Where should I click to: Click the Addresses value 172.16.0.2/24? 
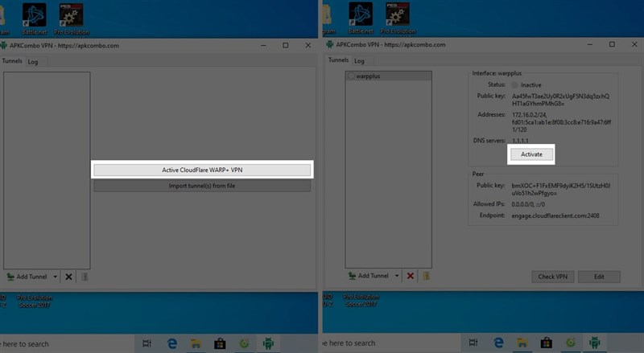click(x=530, y=115)
